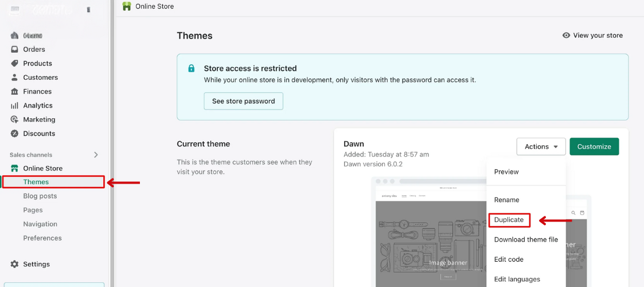Select the Online Store sales channel
Screen dimensions: 644x287
pyautogui.click(x=42, y=168)
